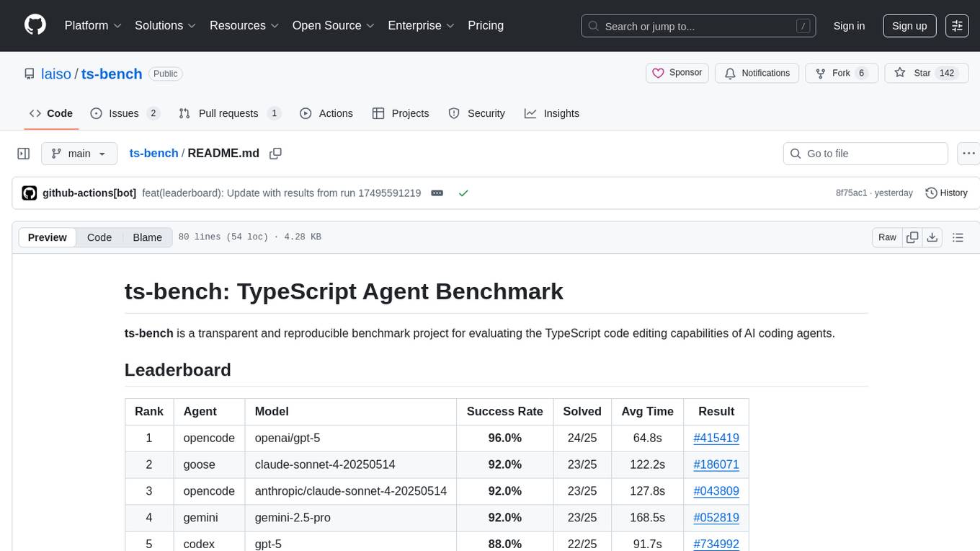Image resolution: width=980 pixels, height=551 pixels.
Task: Switch to Blame view
Action: (147, 237)
